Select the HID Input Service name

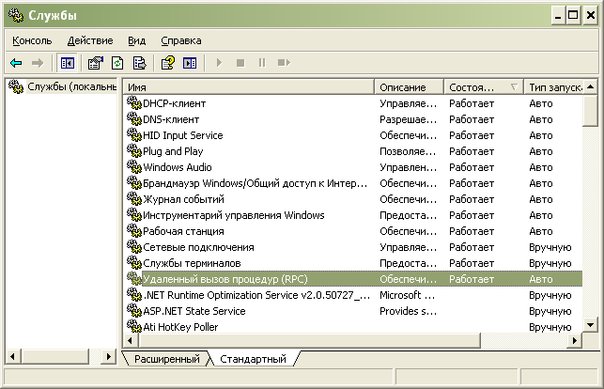(183, 135)
